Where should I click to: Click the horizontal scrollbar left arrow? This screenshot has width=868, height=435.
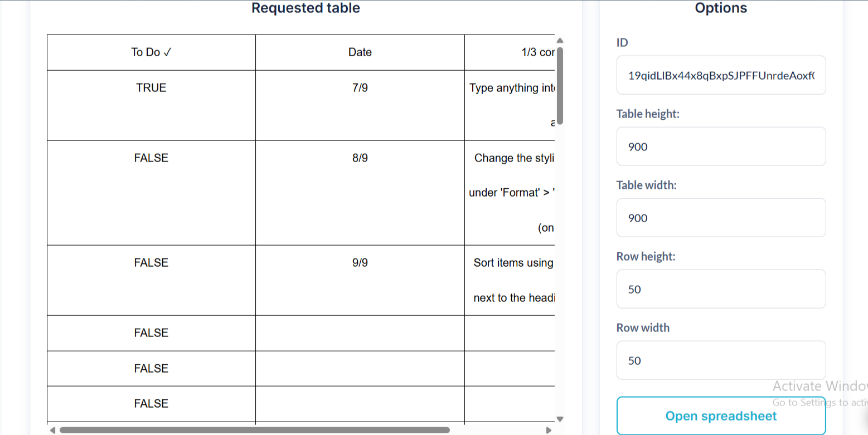click(x=52, y=430)
